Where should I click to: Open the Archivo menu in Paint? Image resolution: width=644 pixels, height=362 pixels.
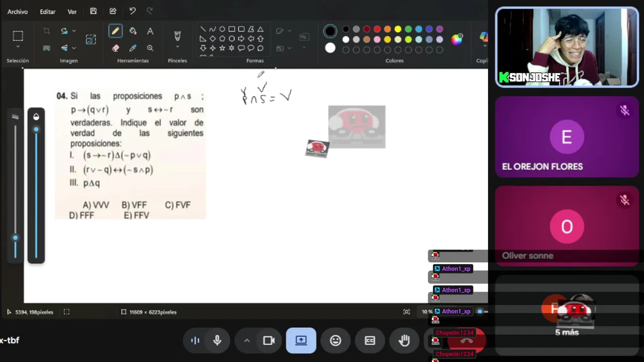pos(18,12)
